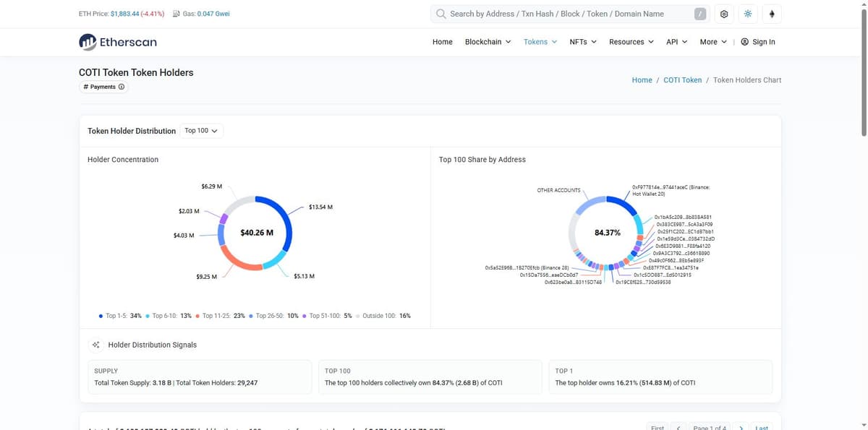Screen dimensions: 868x430
Task: Click the $9.25 M chart label
Action: coord(207,277)
